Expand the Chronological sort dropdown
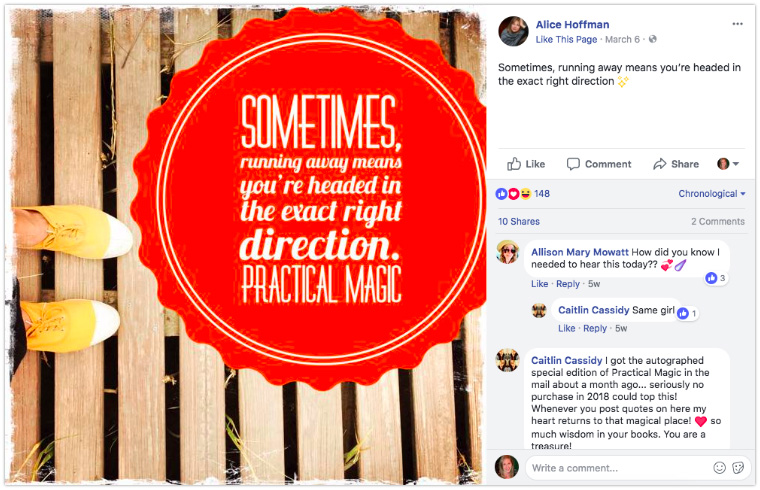760x490 pixels. click(x=712, y=193)
